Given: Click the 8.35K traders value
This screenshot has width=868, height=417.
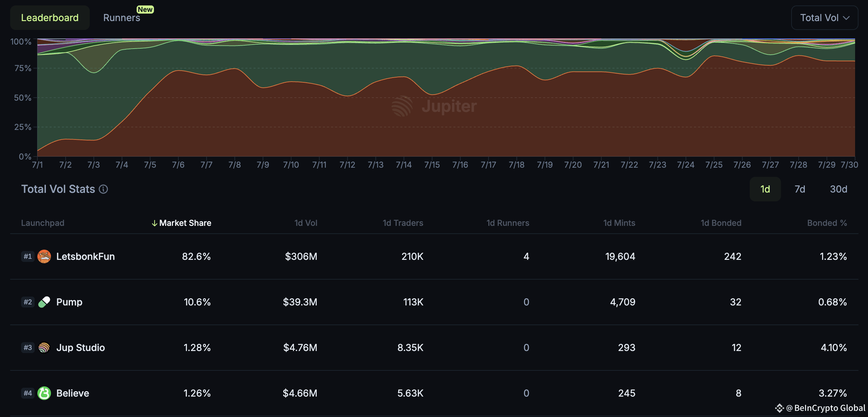Looking at the screenshot, I should (x=410, y=348).
